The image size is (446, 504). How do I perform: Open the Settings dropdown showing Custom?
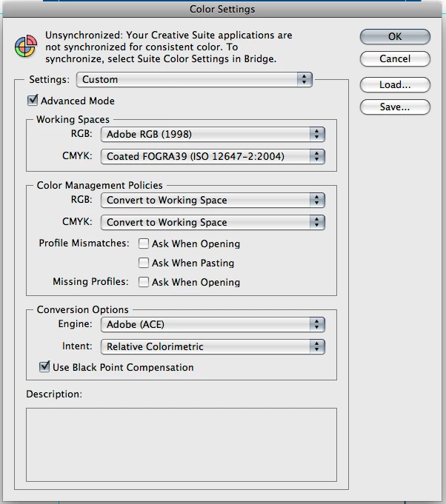click(194, 79)
